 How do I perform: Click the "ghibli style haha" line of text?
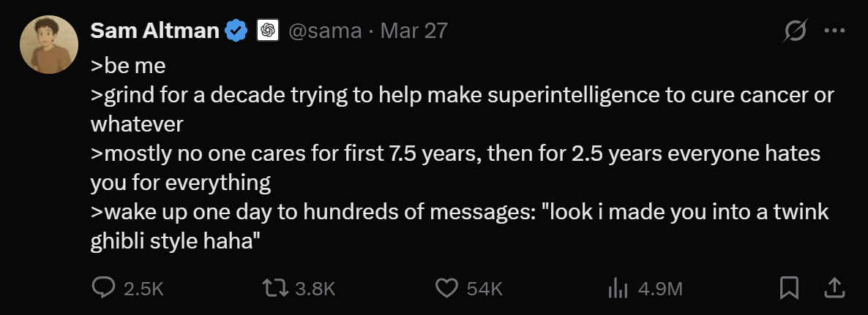click(176, 241)
